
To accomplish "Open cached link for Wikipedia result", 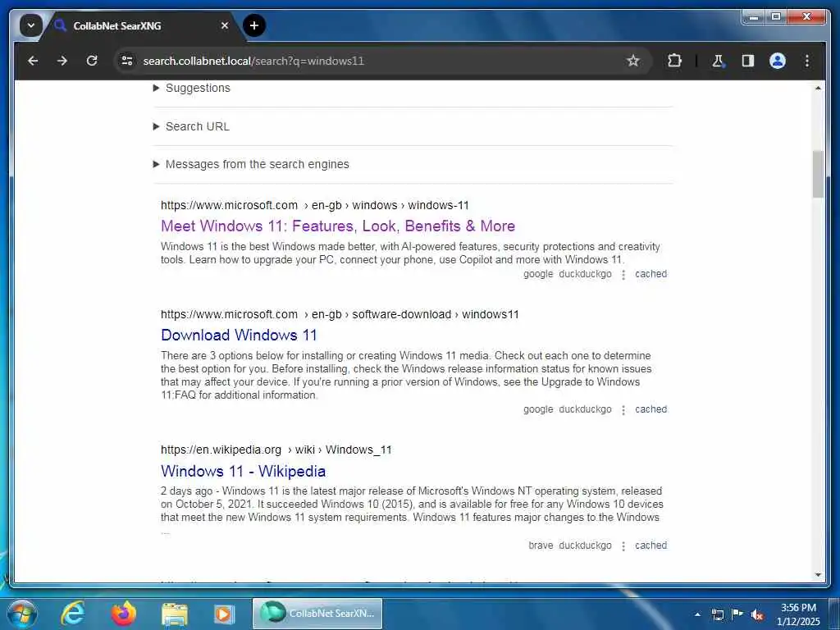I will pyautogui.click(x=651, y=546).
